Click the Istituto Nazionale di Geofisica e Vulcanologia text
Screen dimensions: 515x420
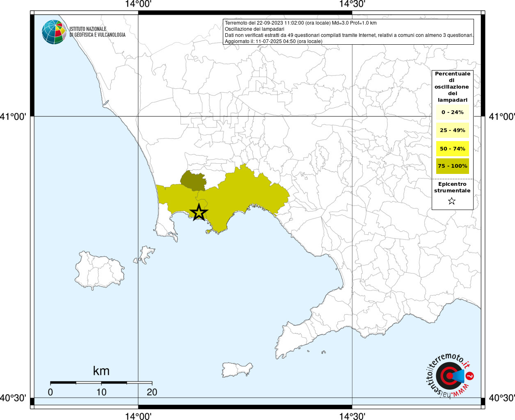(97, 32)
